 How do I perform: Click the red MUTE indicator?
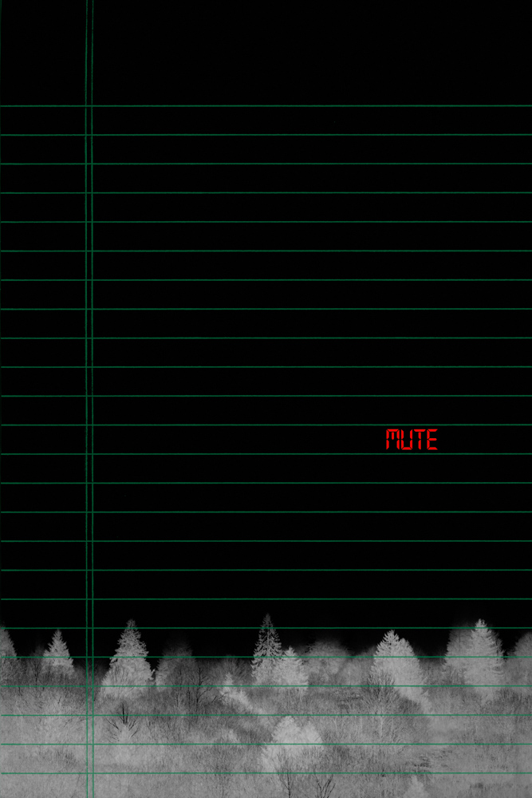[x=412, y=439]
